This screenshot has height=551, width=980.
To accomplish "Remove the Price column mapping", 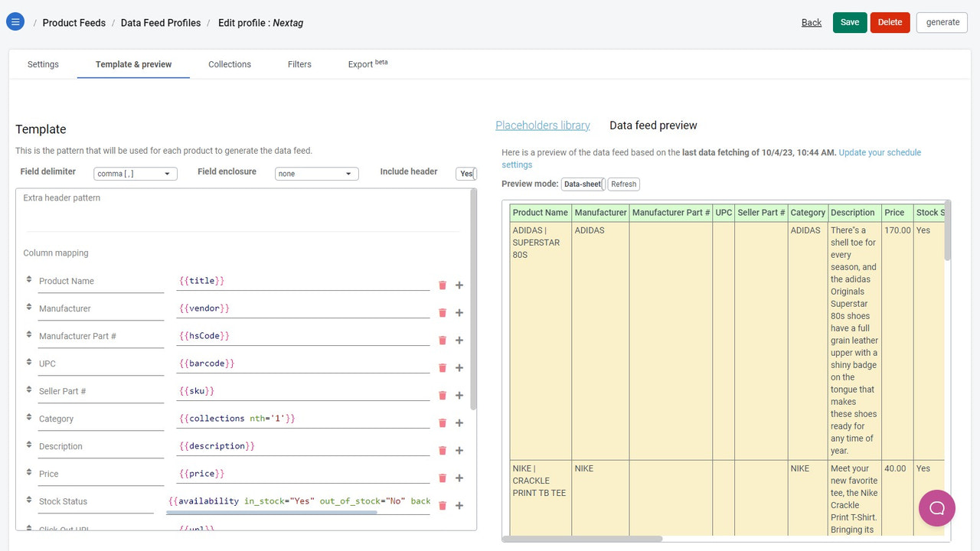I will tap(443, 478).
